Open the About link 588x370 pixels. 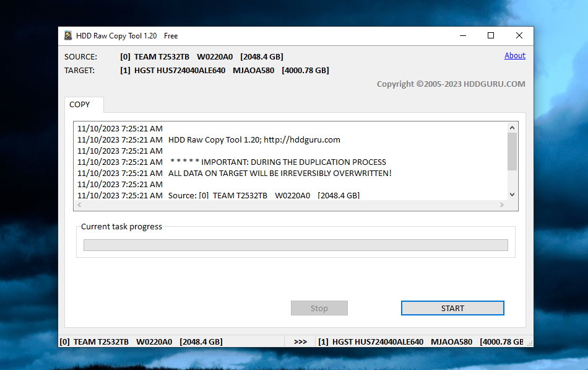tap(514, 56)
